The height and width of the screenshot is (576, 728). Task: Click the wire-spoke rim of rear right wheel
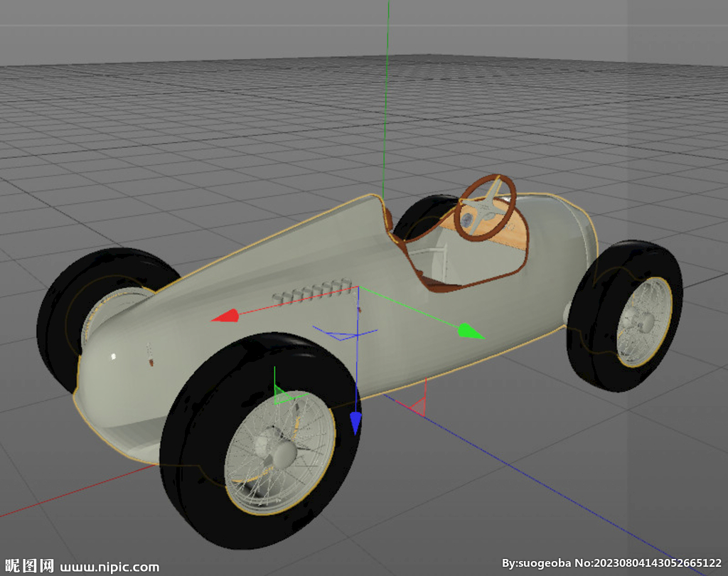pos(643,322)
